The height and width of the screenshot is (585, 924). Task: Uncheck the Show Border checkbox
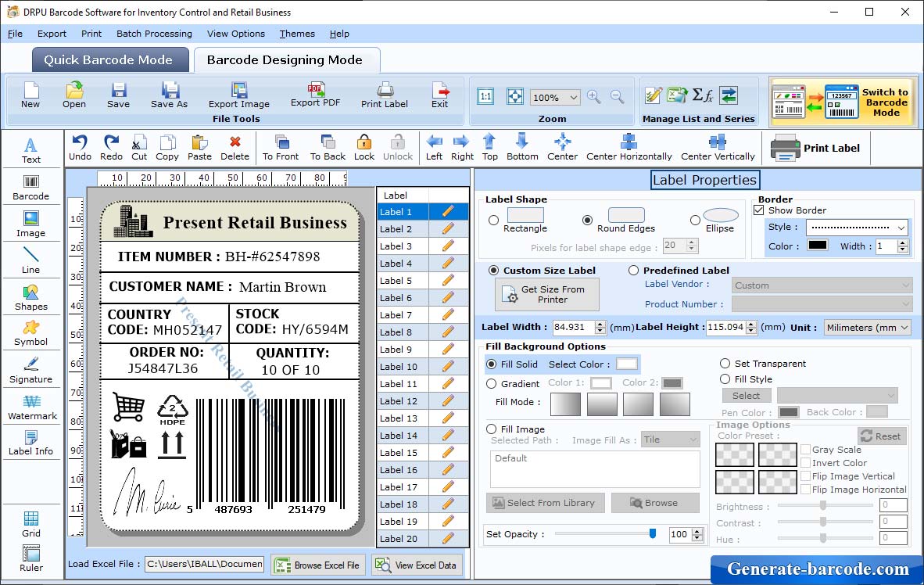click(x=759, y=210)
